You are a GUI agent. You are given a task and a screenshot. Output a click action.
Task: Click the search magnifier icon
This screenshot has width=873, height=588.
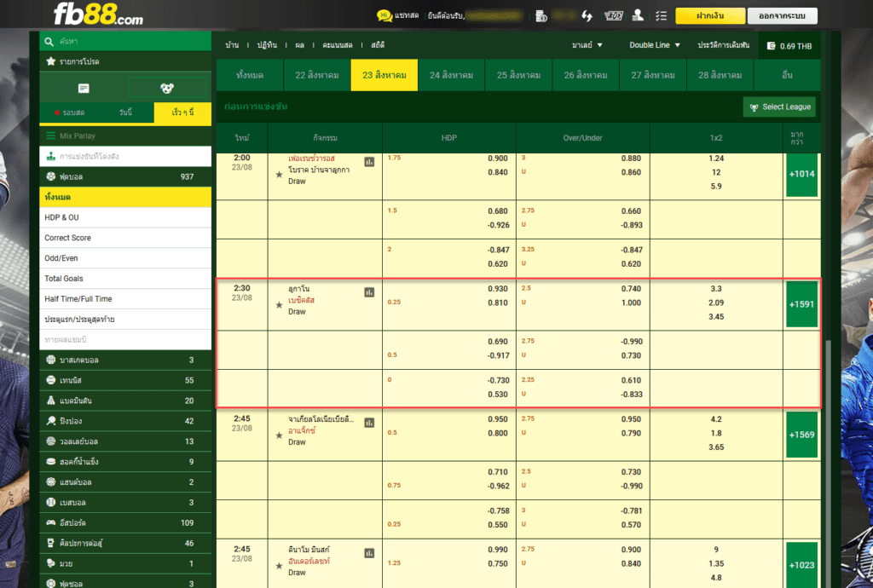49,41
